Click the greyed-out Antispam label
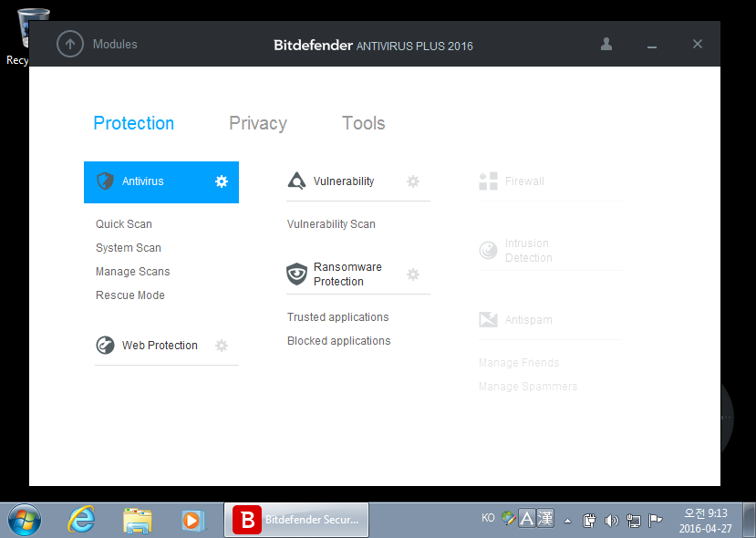756x538 pixels. coord(528,320)
